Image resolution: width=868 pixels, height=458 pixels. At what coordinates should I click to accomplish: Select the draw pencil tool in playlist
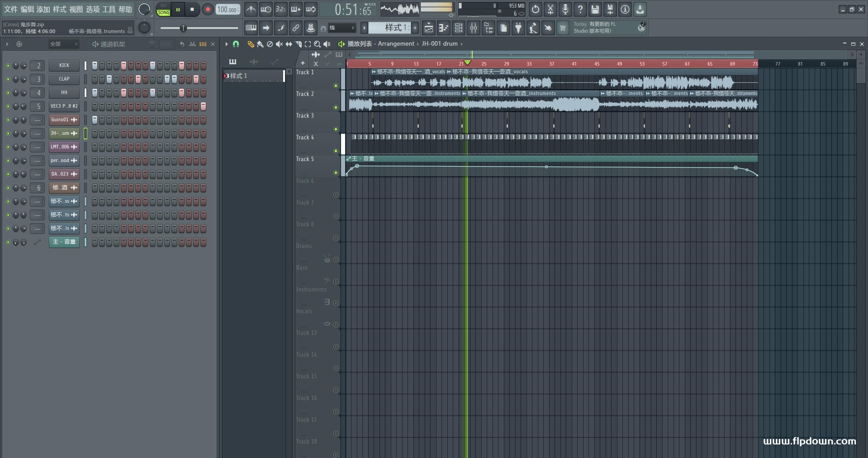[x=251, y=44]
